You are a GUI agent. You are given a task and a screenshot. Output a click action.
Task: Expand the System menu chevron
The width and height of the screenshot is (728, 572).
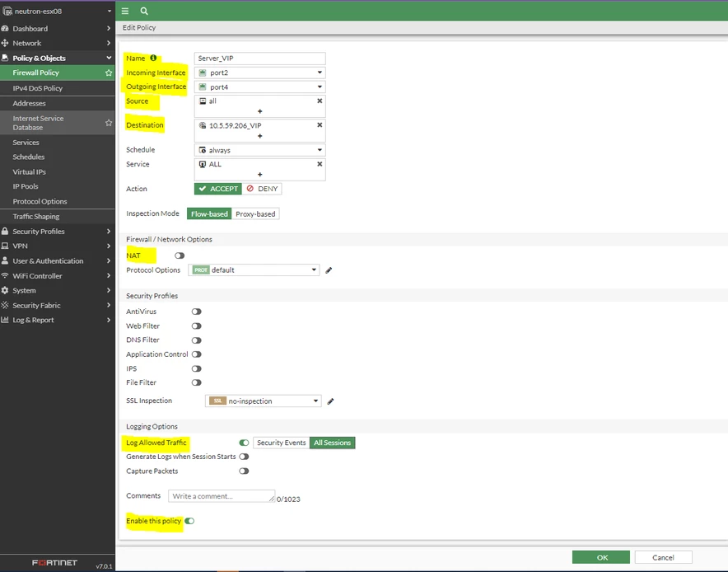[x=109, y=290]
